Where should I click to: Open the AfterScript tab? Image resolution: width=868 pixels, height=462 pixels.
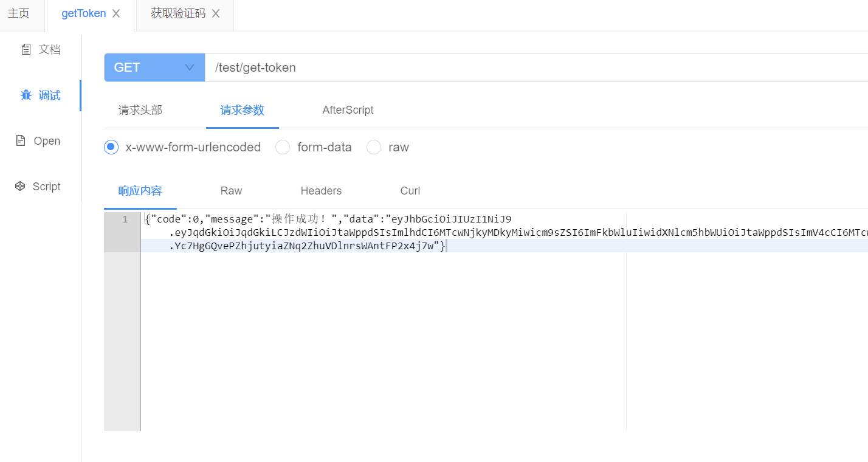[348, 110]
